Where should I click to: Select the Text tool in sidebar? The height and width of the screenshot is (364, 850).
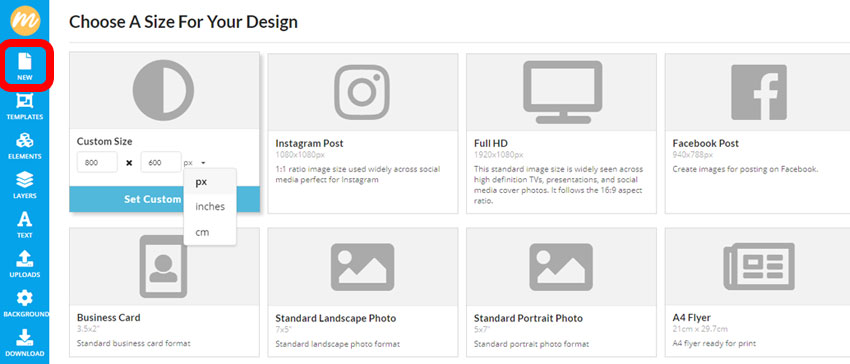tap(24, 225)
